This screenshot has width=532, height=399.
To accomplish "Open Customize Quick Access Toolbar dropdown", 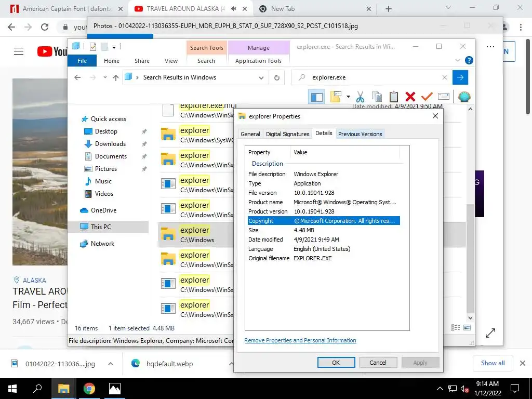I will point(114,47).
